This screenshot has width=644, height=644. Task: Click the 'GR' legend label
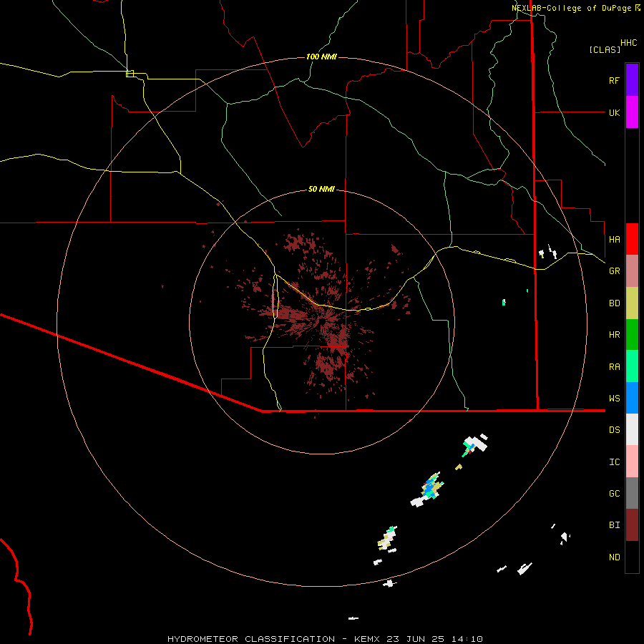click(x=614, y=270)
